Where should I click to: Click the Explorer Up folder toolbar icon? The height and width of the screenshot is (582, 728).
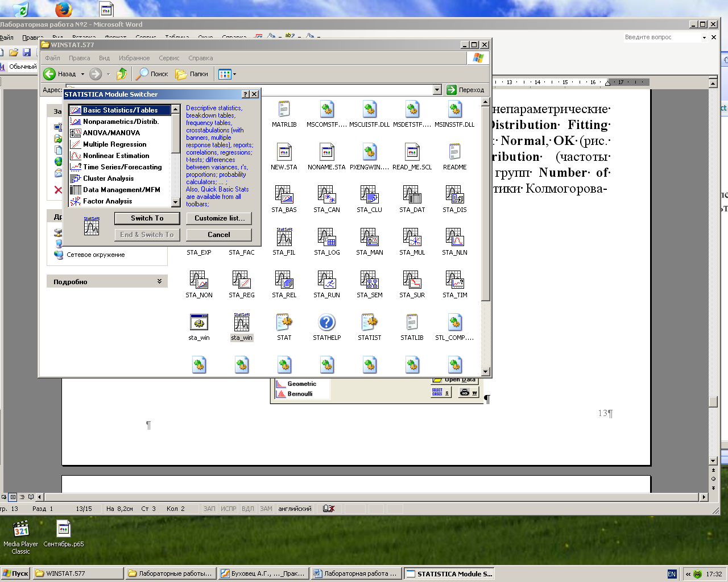[x=122, y=74]
